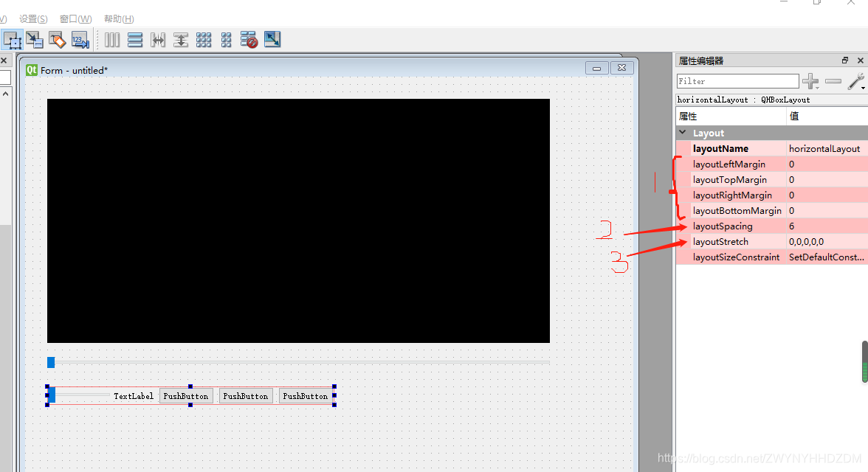Screen dimensions: 868x472
Task: Select the Edit Widgets mode icon
Action: (12, 40)
